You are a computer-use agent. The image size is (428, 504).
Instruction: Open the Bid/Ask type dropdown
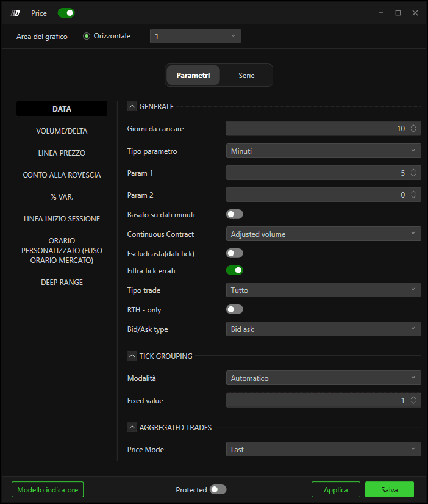click(323, 329)
